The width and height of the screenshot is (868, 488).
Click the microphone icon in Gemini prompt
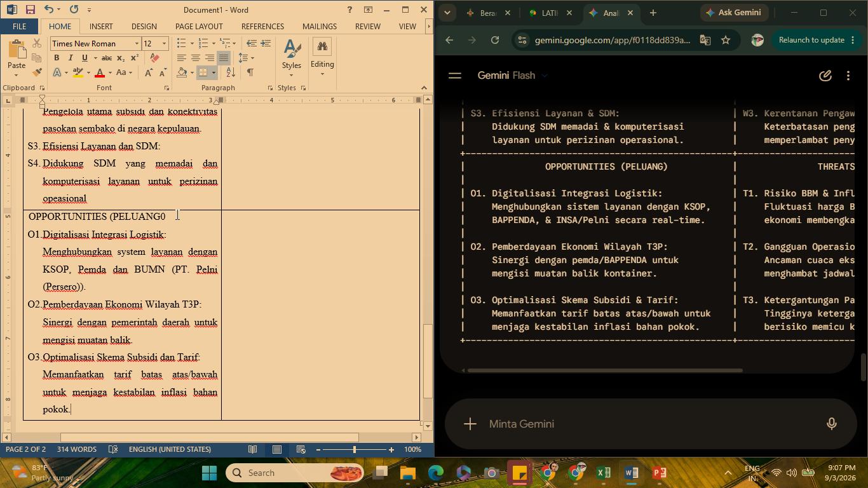point(831,424)
